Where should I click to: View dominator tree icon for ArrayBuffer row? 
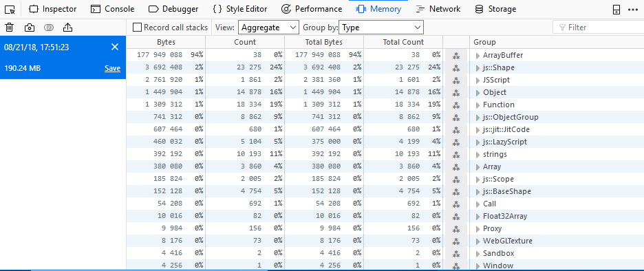[x=456, y=56]
